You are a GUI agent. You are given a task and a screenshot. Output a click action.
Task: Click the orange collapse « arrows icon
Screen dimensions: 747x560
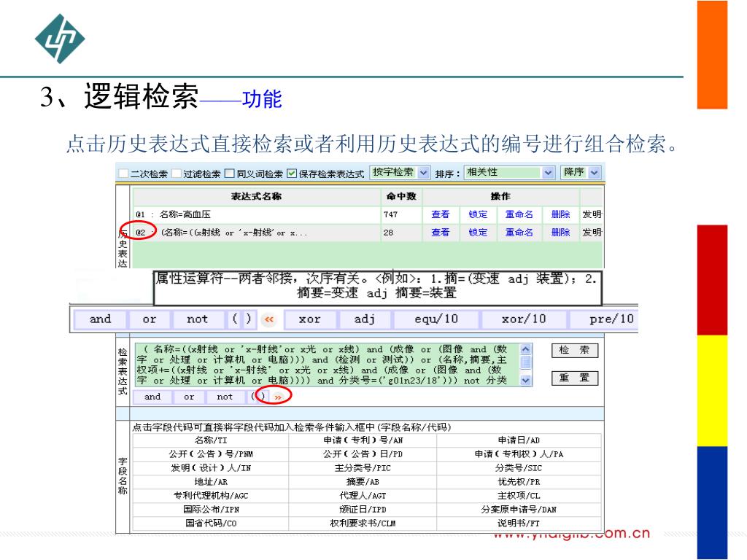[x=269, y=319]
